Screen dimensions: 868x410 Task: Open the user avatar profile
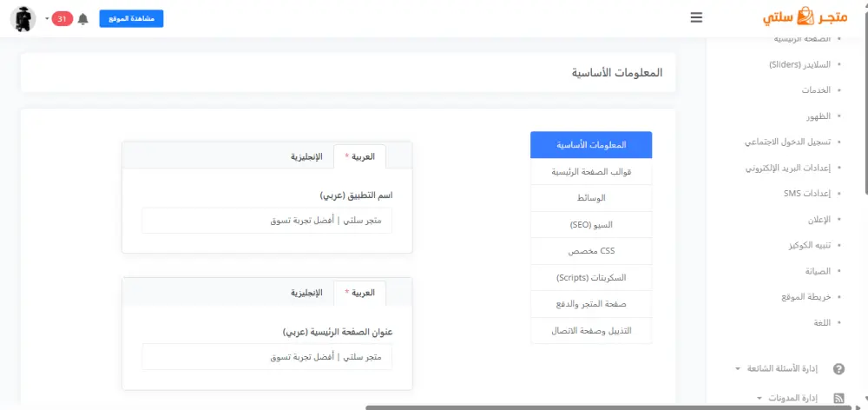(23, 19)
